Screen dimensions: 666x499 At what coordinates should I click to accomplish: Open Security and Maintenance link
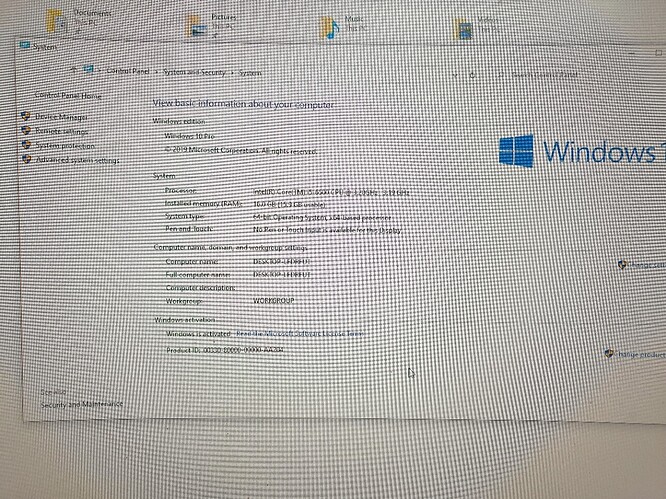81,404
